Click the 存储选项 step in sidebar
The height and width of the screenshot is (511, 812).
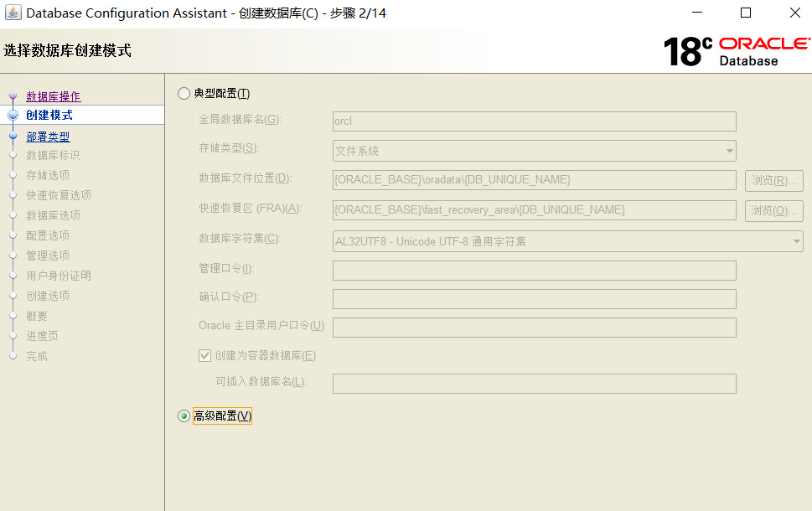pyautogui.click(x=48, y=176)
